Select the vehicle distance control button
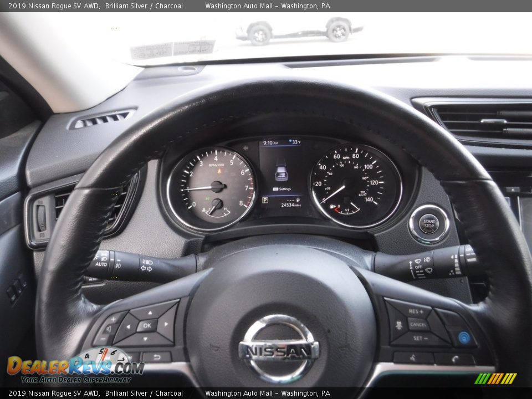 tap(398, 325)
